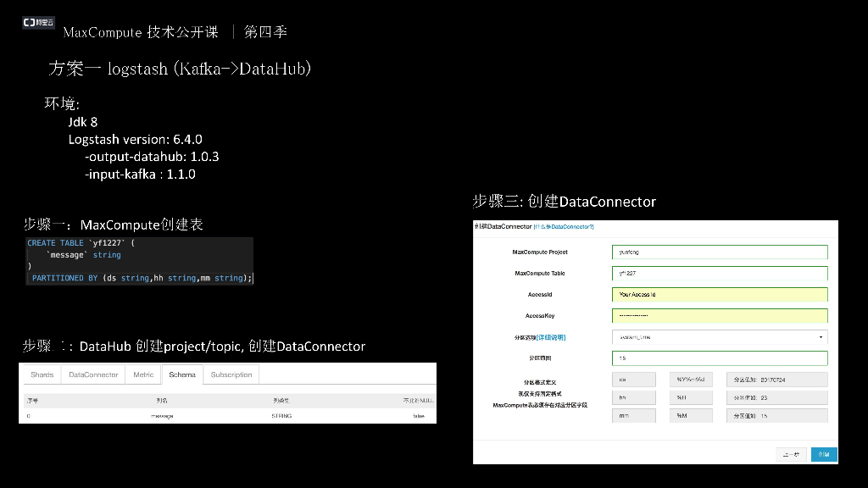868x488 pixels.
Task: Click the hh partition field box
Action: [x=634, y=397]
